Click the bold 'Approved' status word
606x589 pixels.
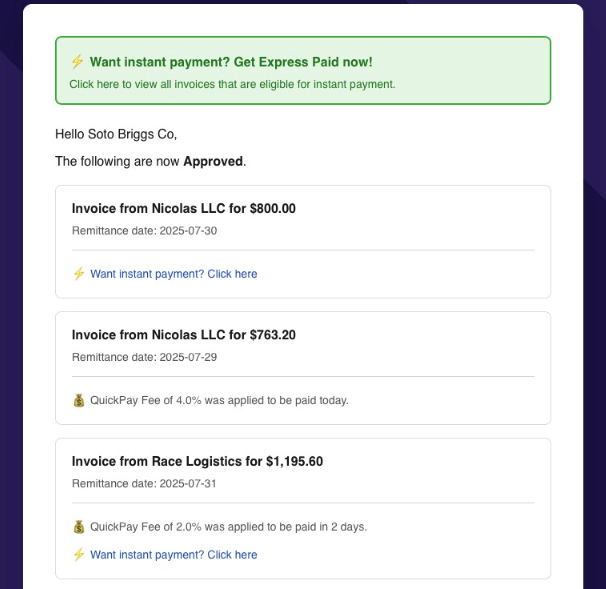click(213, 161)
